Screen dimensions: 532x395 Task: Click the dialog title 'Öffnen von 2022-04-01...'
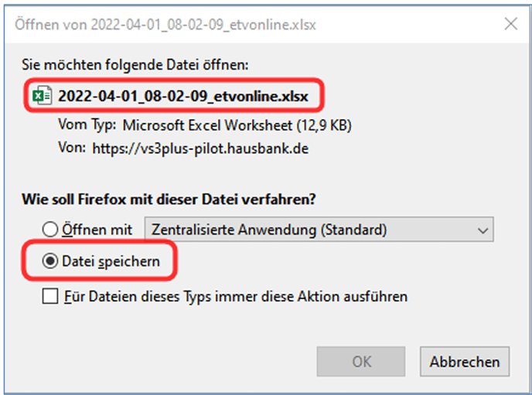(165, 25)
